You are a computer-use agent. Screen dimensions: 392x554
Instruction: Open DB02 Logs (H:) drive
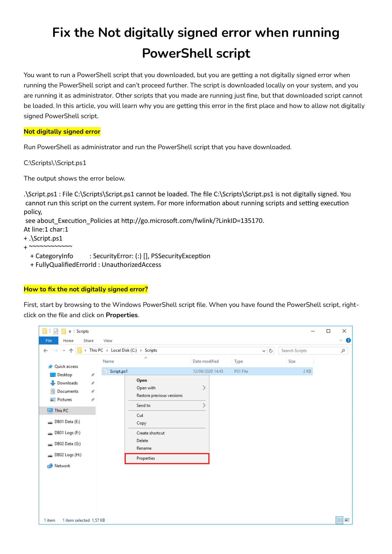pyautogui.click(x=68, y=455)
